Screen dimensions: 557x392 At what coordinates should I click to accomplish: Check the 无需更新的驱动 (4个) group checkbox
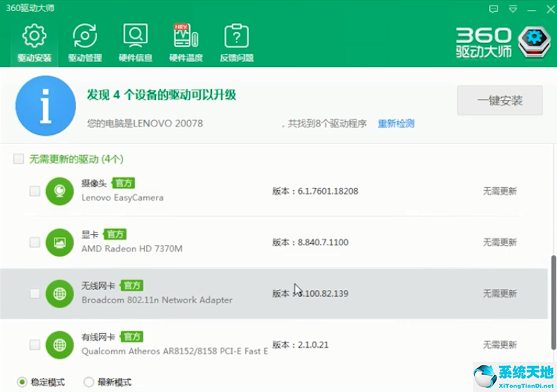pos(18,159)
